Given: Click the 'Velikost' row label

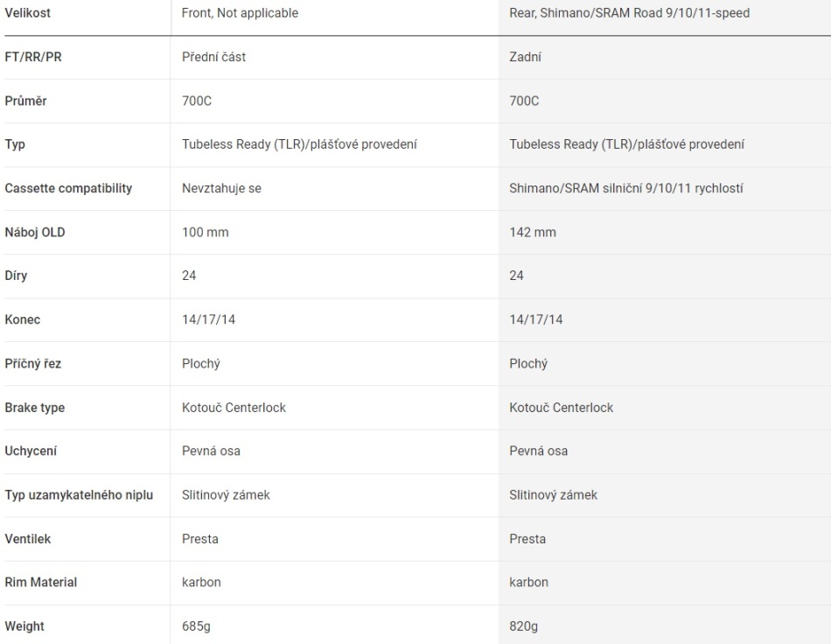Looking at the screenshot, I should [30, 13].
